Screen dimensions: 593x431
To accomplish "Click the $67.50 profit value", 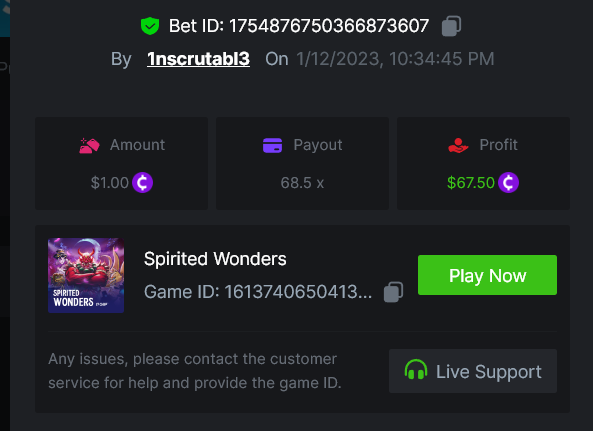I will (x=471, y=183).
